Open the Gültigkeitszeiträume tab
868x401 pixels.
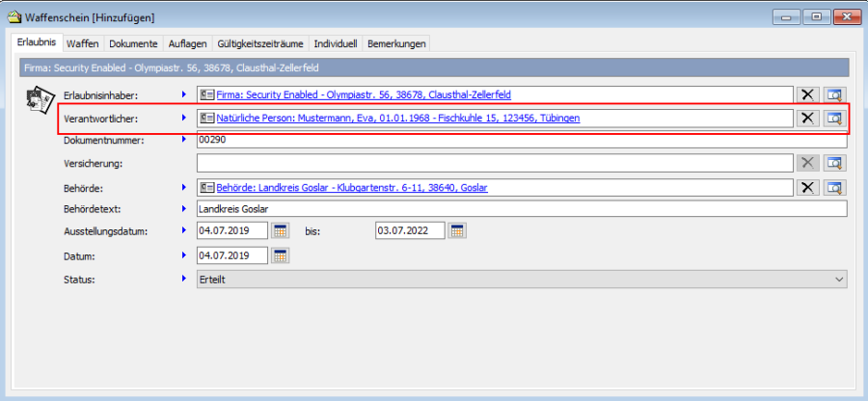pyautogui.click(x=260, y=43)
